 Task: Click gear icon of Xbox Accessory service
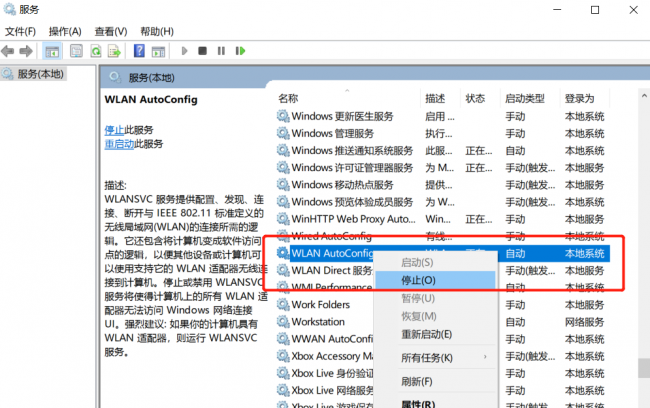[x=283, y=356]
